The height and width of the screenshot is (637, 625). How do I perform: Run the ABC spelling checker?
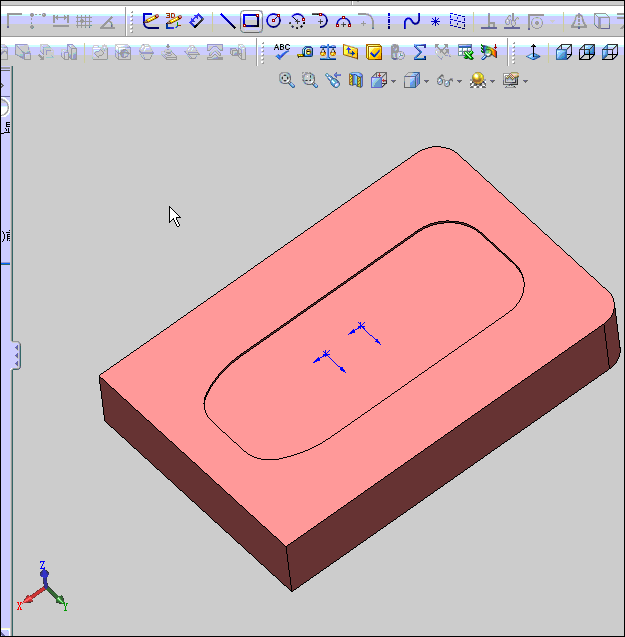[x=282, y=52]
